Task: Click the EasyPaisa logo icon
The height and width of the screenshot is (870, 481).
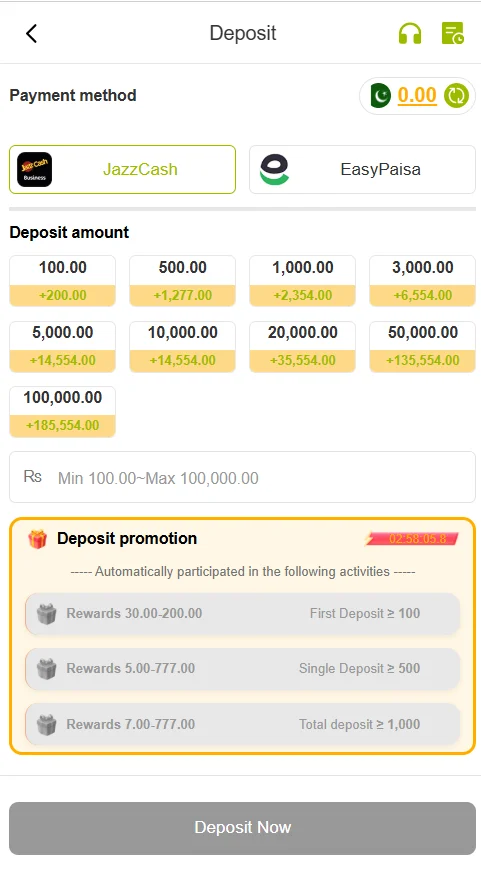Action: tap(275, 169)
